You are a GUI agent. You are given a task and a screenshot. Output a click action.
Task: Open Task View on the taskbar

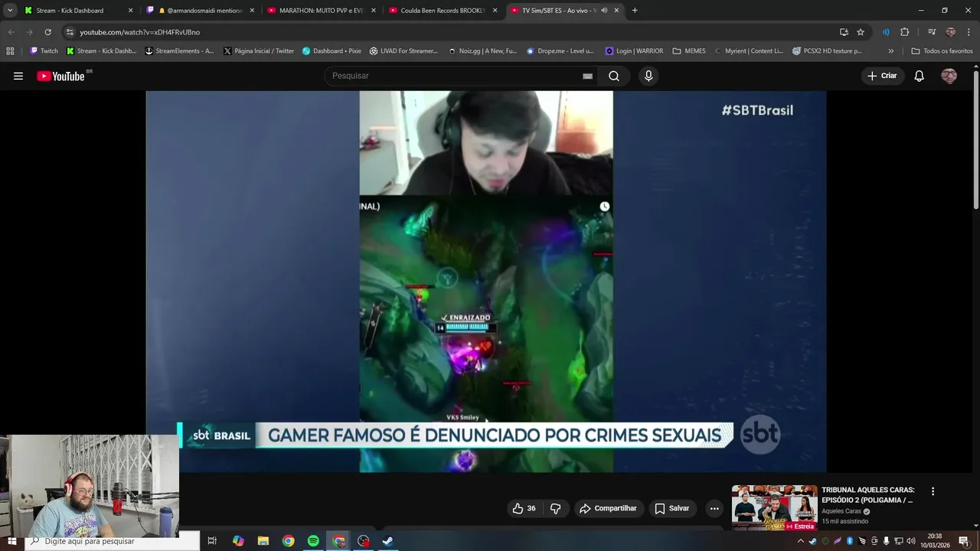coord(212,541)
